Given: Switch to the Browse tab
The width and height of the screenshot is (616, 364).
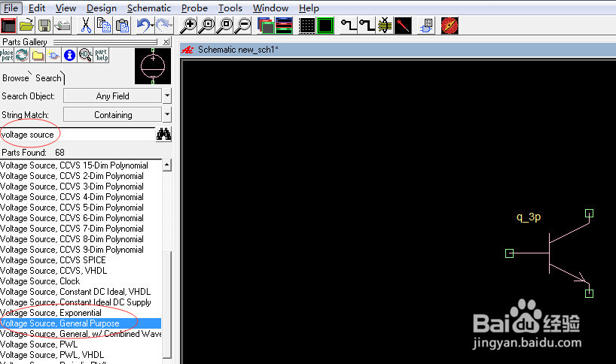Looking at the screenshot, I should [x=16, y=78].
